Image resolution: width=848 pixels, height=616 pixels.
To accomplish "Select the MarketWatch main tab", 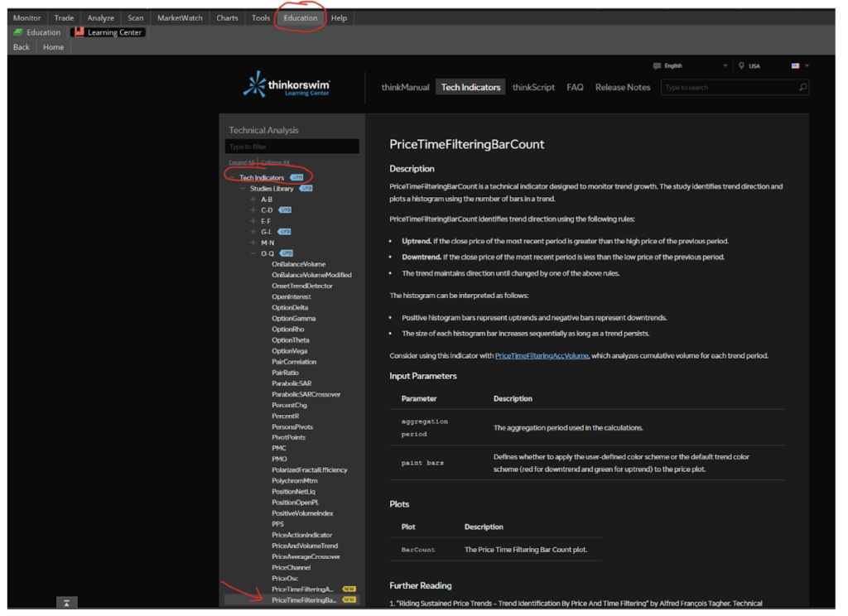I will click(x=180, y=18).
